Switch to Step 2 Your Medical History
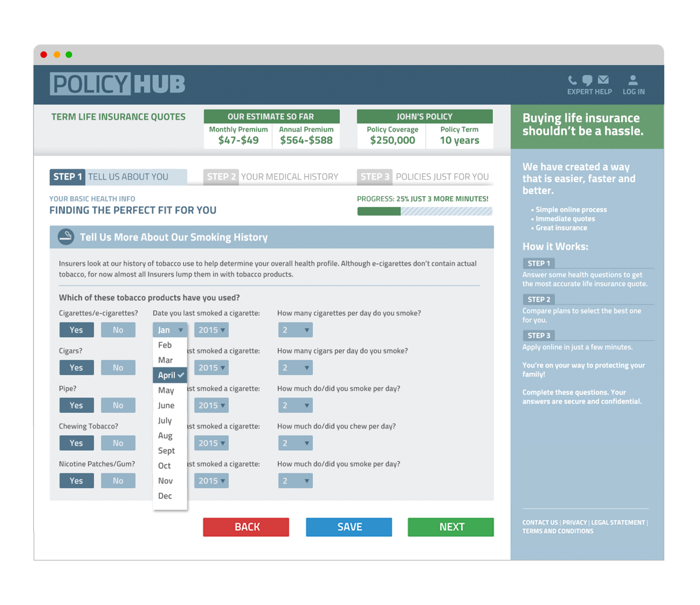This screenshot has width=700, height=605. click(271, 177)
